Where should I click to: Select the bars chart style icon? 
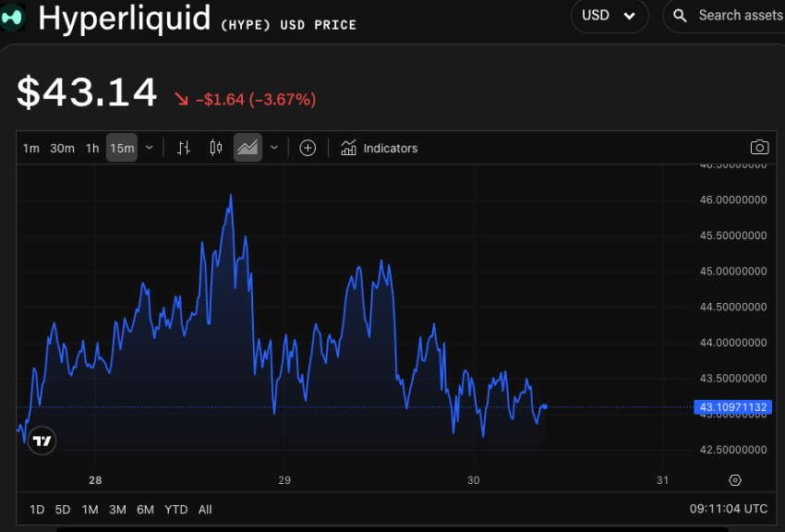(184, 148)
